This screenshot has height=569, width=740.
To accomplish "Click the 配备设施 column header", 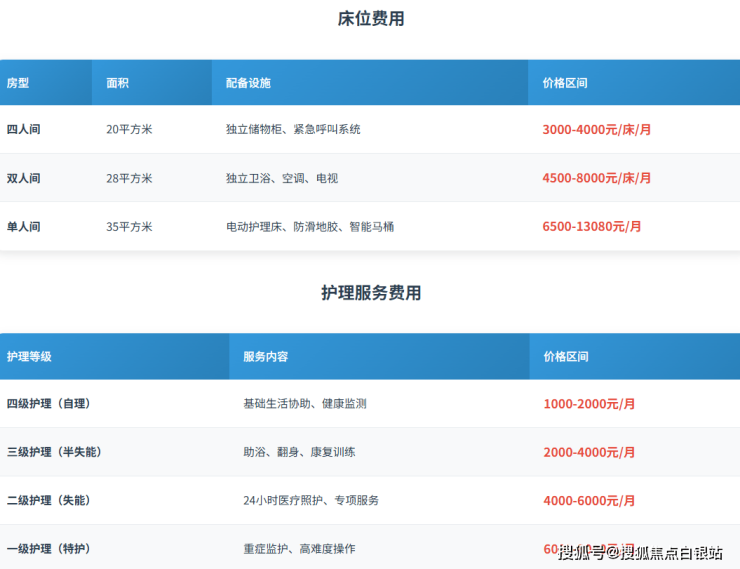I will click(248, 83).
